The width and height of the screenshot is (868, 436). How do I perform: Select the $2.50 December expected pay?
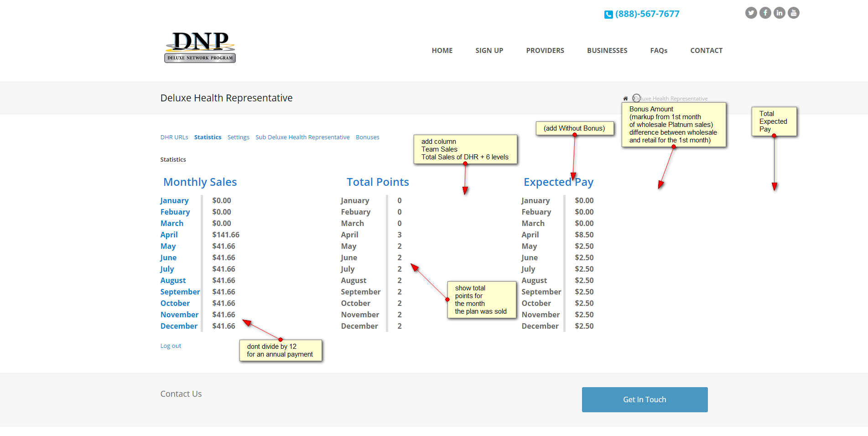pos(584,326)
